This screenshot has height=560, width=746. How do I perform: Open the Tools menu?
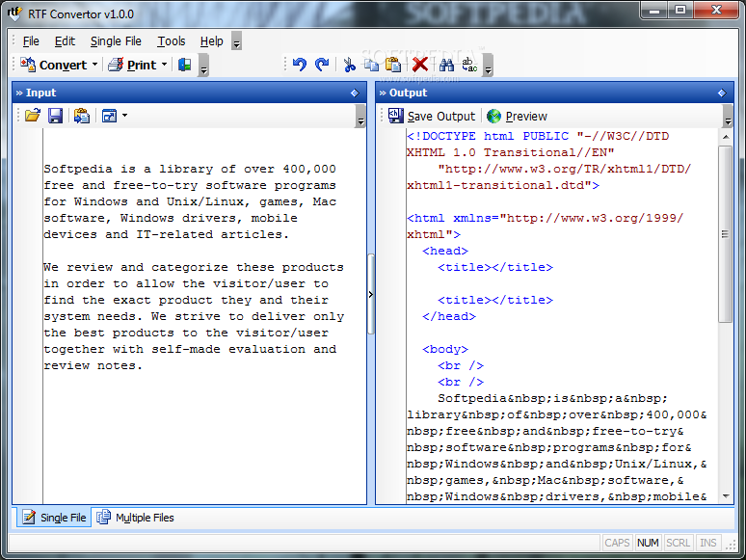(172, 41)
